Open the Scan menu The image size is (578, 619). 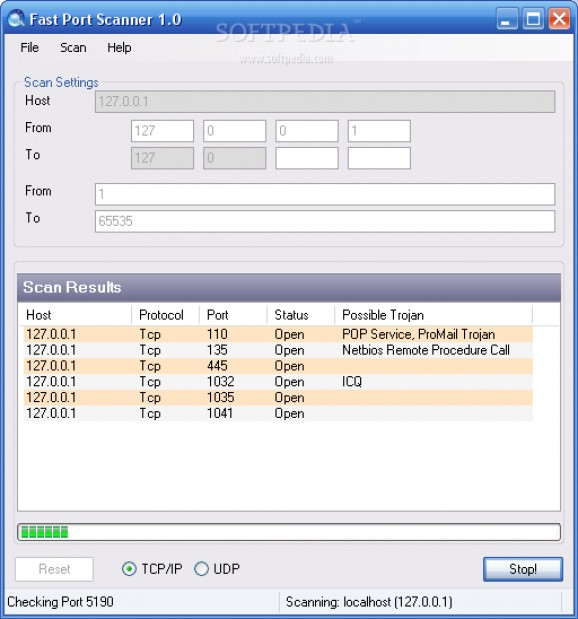pos(73,48)
